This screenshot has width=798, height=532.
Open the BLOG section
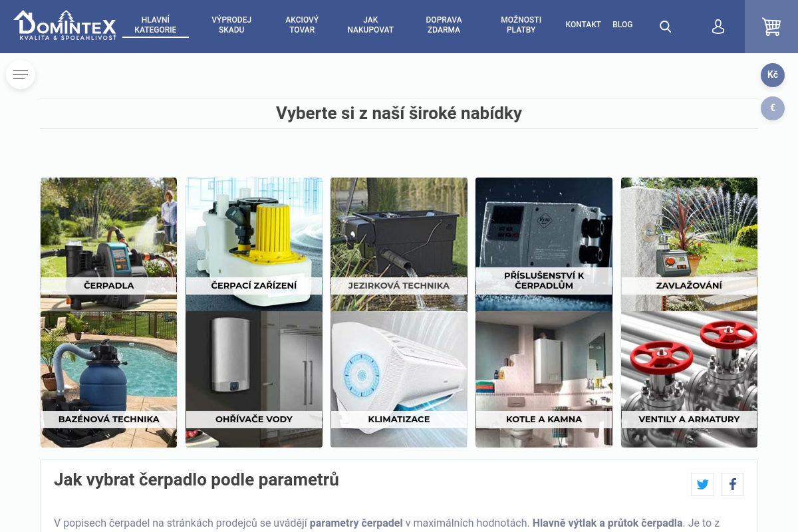pos(622,25)
